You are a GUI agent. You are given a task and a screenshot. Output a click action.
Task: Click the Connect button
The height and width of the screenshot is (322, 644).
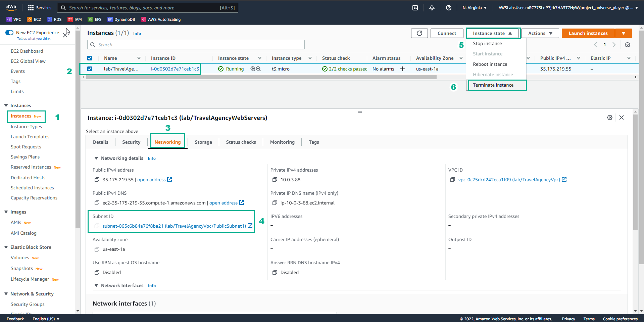tap(447, 33)
